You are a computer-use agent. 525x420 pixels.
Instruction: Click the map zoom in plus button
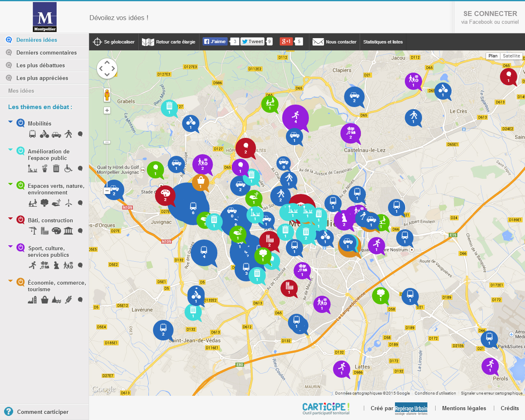pyautogui.click(x=107, y=110)
